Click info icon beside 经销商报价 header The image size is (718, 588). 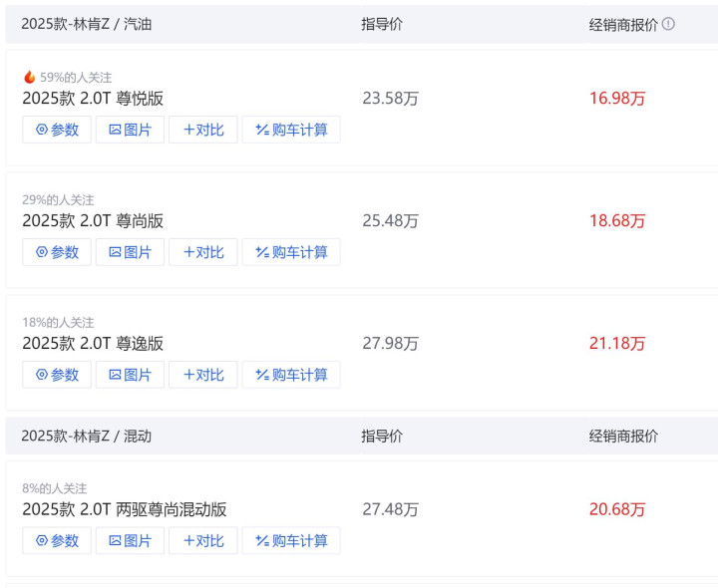668,24
